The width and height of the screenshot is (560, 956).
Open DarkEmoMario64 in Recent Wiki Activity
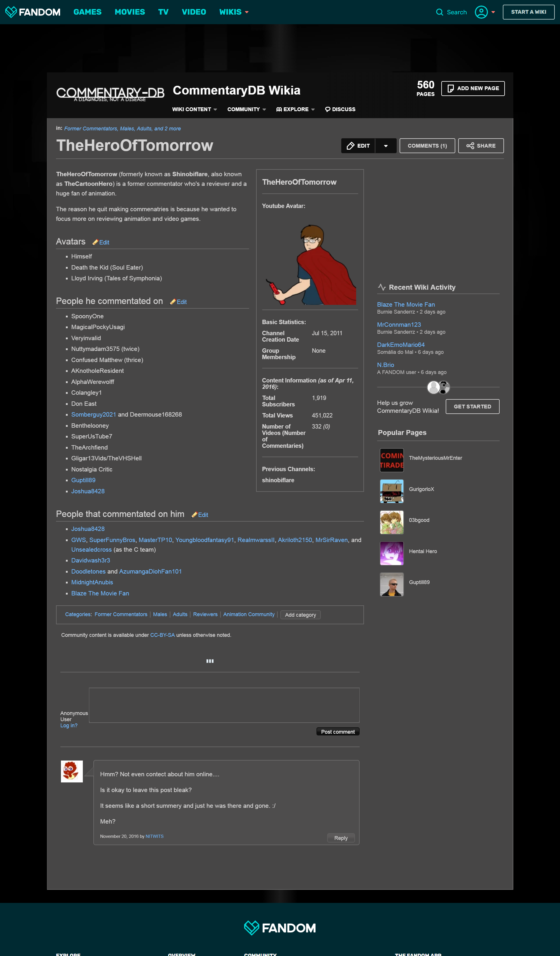(401, 345)
